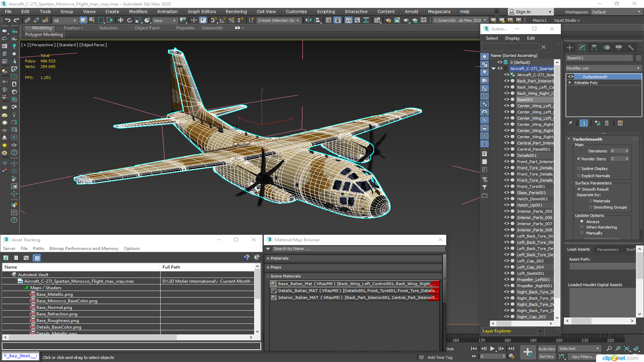Open the Rendering menu
Image resolution: width=644 pixels, height=362 pixels.
pyautogui.click(x=236, y=12)
